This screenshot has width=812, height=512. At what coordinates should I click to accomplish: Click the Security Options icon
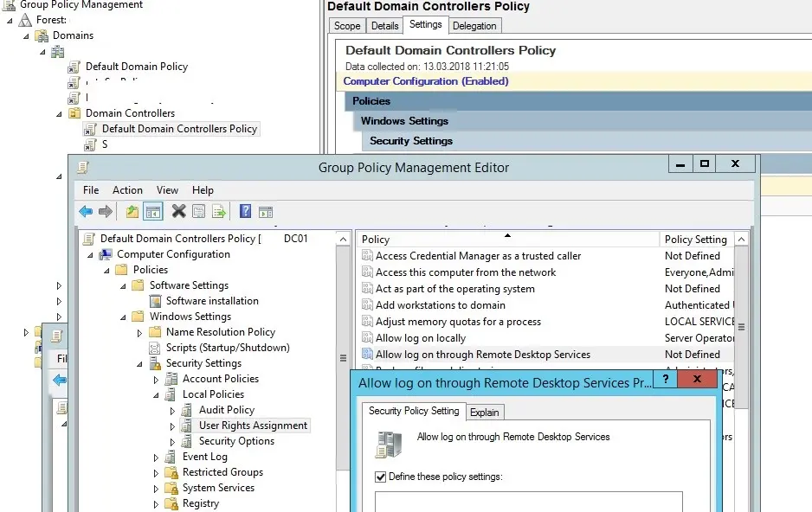[x=186, y=442]
